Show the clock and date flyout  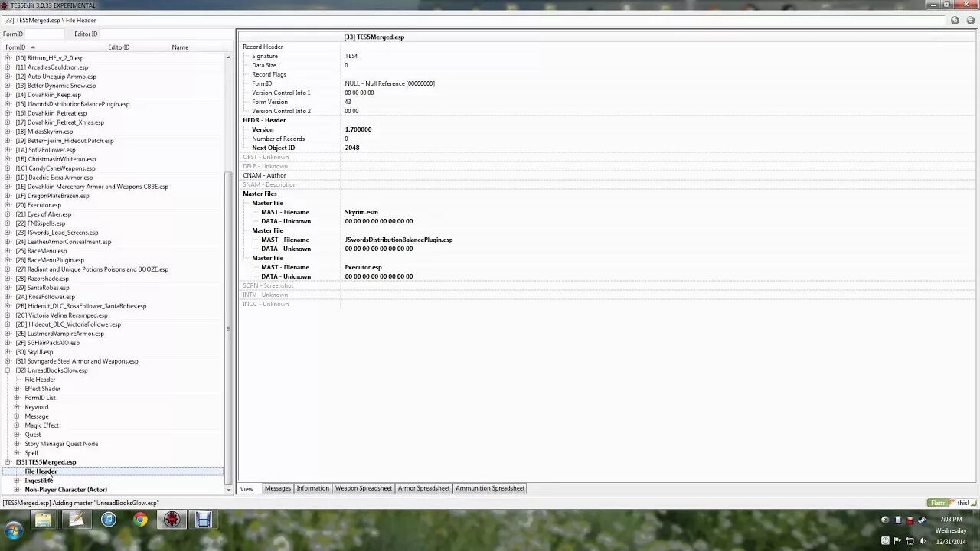[x=950, y=530]
